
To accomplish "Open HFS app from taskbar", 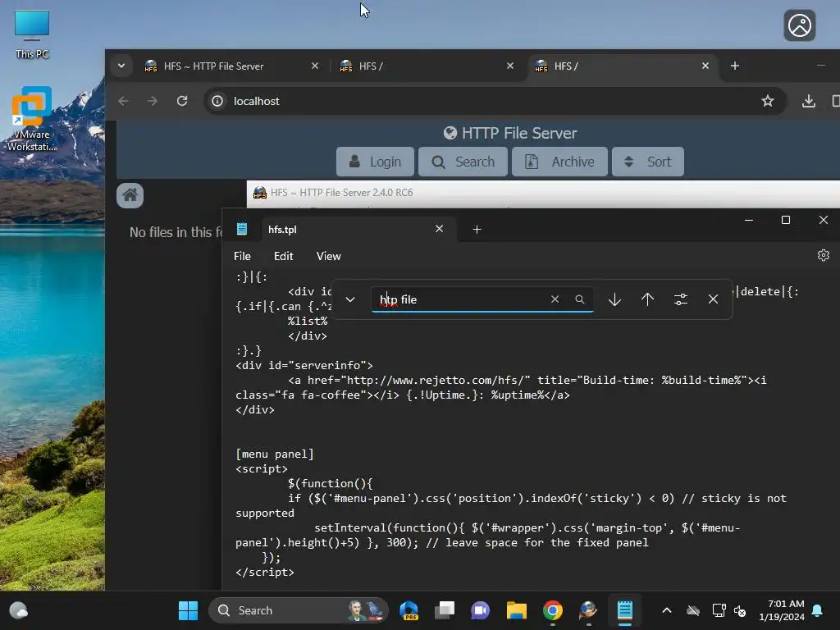I will tap(588, 610).
